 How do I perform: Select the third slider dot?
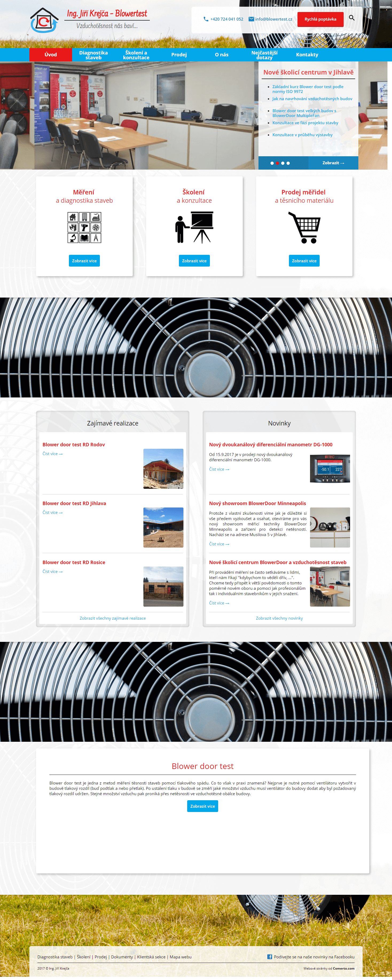coord(283,163)
